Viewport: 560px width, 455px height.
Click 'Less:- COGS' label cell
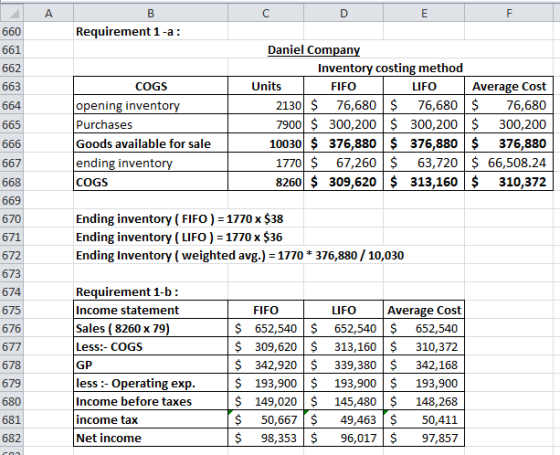point(151,346)
